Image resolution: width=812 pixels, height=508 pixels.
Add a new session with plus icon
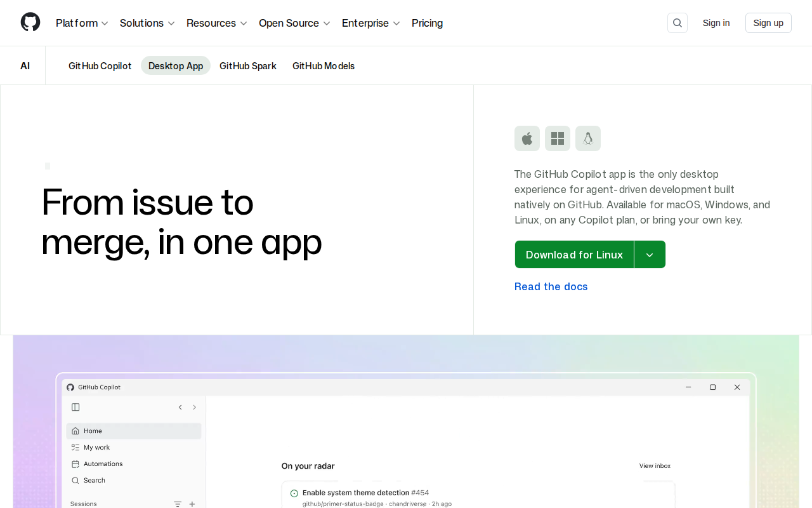192,504
